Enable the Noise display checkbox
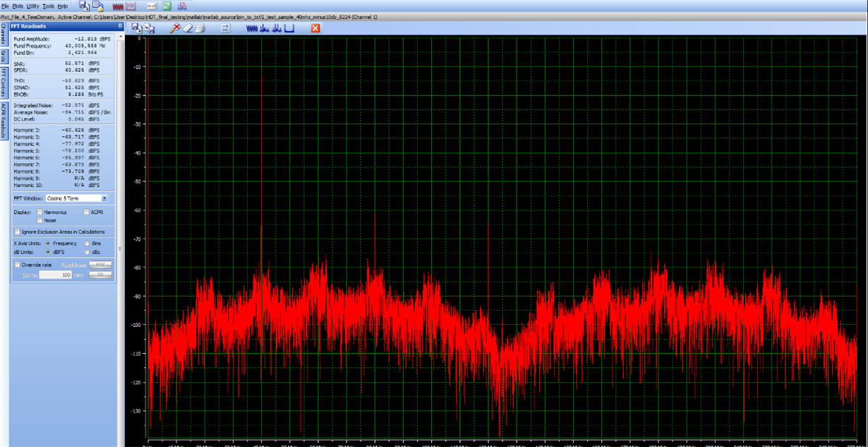The height and width of the screenshot is (447, 868). [x=40, y=220]
